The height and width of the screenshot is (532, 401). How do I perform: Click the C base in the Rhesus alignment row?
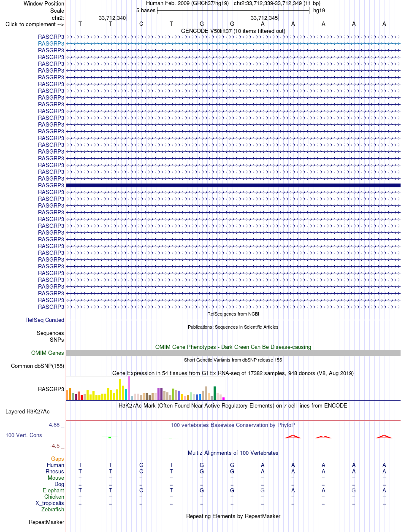(x=141, y=471)
